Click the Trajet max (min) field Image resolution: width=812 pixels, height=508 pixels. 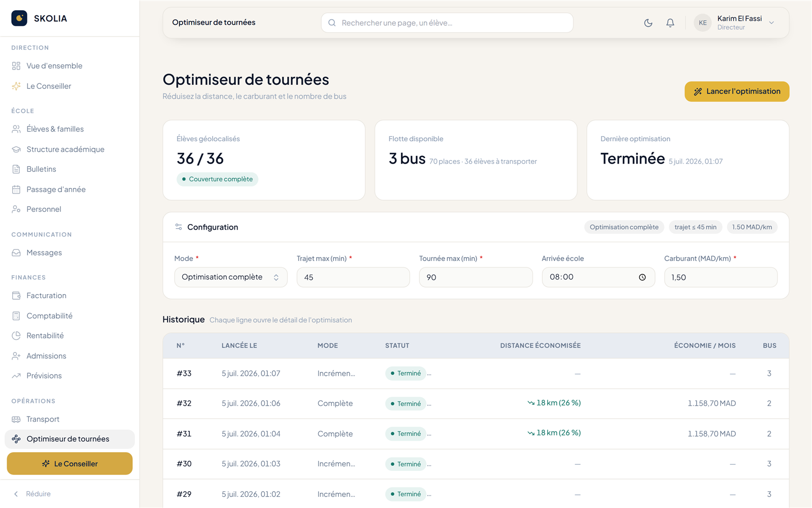tap(353, 277)
